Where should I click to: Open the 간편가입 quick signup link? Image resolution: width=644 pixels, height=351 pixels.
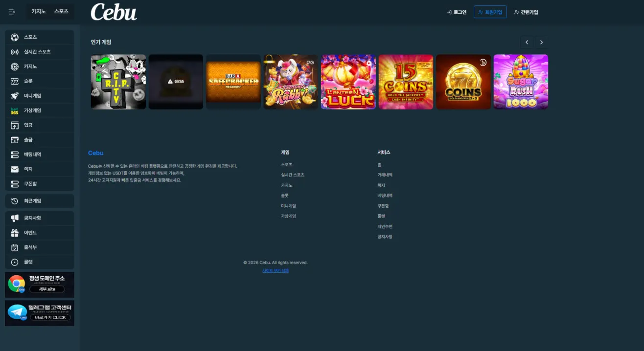point(526,12)
